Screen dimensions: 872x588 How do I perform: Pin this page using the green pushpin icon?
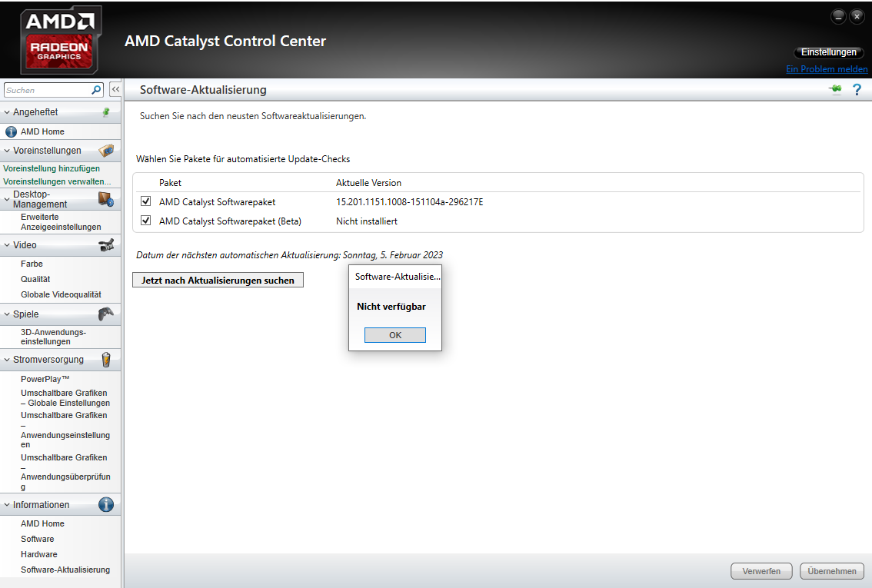click(835, 89)
